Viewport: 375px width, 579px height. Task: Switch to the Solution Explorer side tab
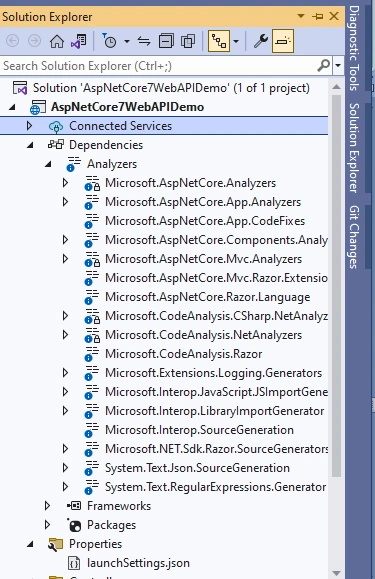pyautogui.click(x=354, y=148)
